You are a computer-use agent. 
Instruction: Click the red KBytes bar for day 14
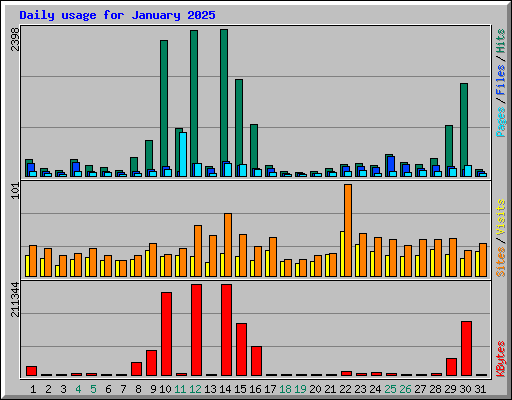[x=226, y=330]
